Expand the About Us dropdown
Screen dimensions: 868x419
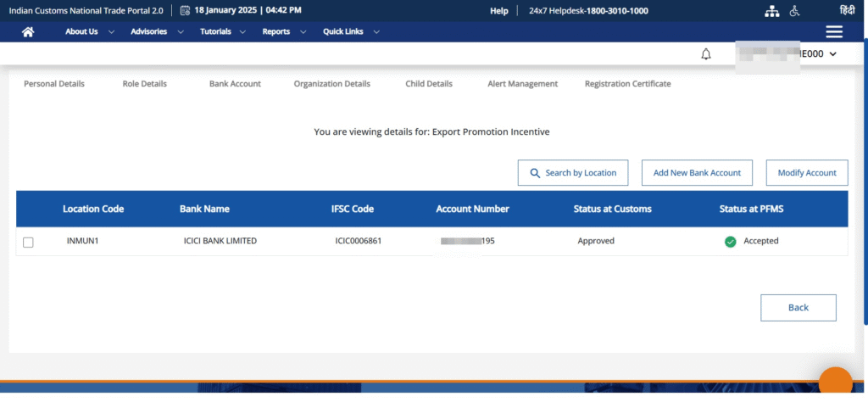pyautogui.click(x=89, y=31)
